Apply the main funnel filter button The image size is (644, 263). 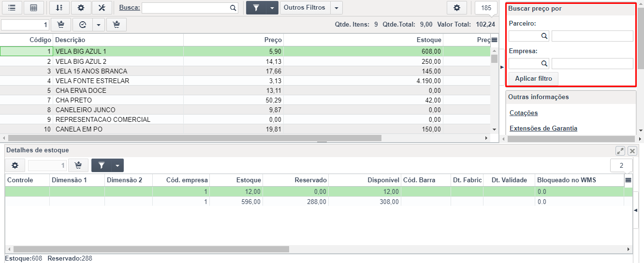(x=256, y=8)
